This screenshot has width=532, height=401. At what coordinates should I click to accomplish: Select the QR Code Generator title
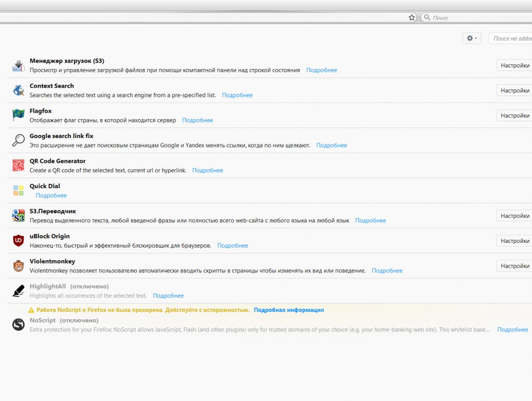coord(57,161)
